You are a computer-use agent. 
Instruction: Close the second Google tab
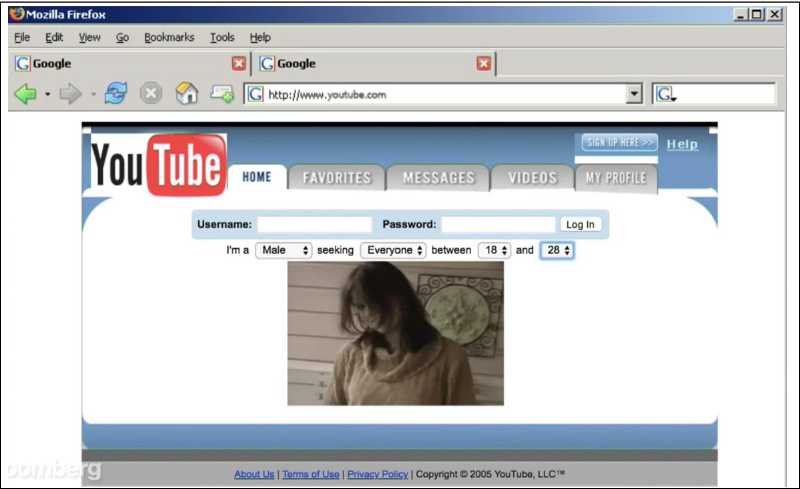pyautogui.click(x=484, y=63)
